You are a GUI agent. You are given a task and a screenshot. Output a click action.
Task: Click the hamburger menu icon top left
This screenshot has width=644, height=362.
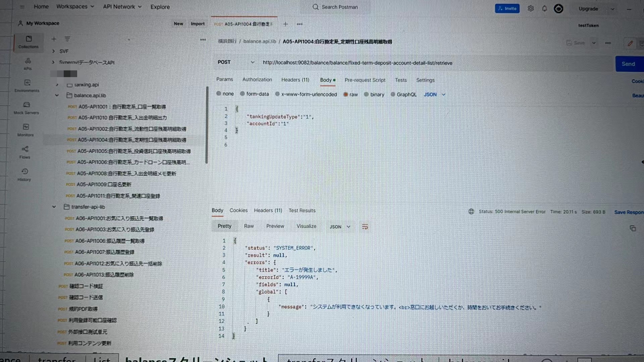[22, 7]
